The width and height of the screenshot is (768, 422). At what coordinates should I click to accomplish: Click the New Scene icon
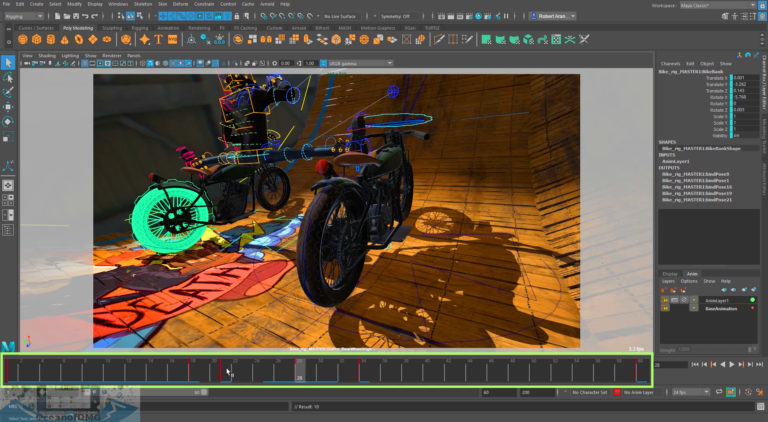[x=57, y=16]
